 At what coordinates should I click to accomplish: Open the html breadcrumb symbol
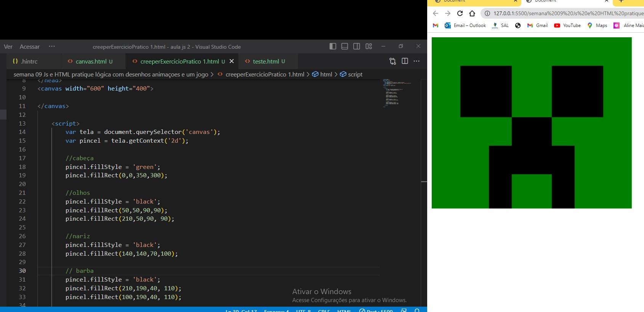point(322,74)
